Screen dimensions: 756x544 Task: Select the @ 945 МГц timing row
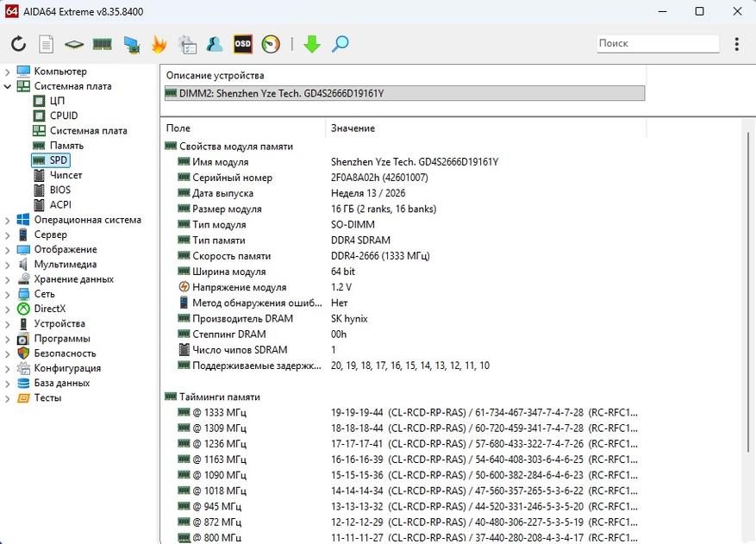coord(405,507)
